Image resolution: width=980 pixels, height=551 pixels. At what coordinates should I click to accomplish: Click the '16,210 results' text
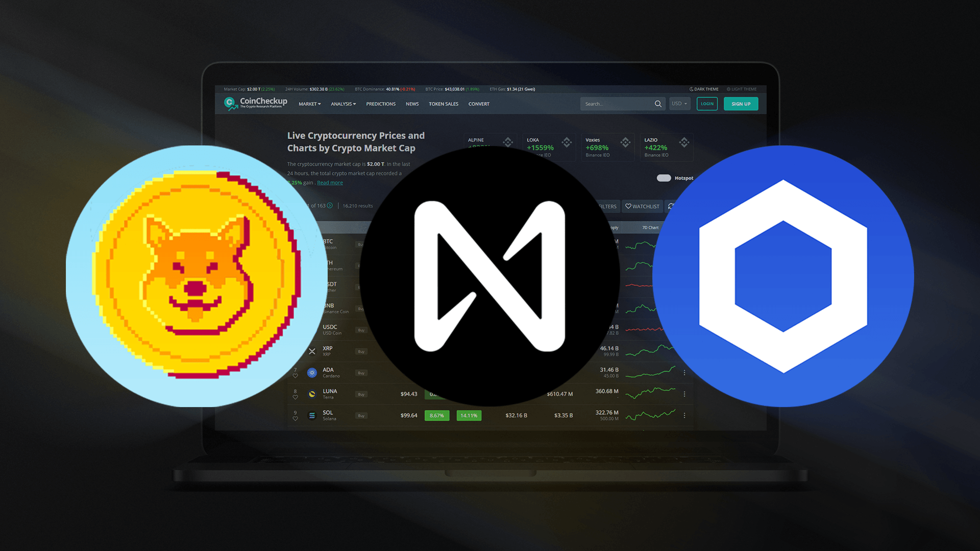[x=358, y=206]
